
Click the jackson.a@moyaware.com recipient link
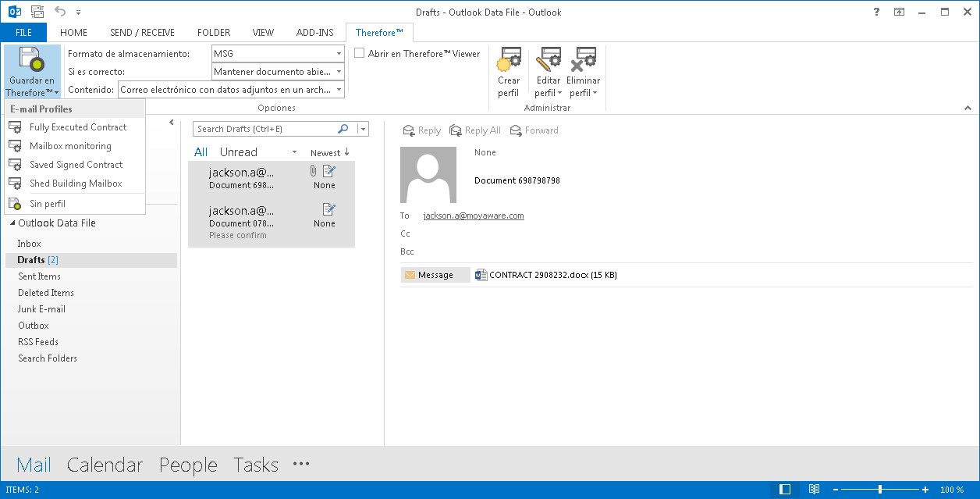(x=474, y=216)
